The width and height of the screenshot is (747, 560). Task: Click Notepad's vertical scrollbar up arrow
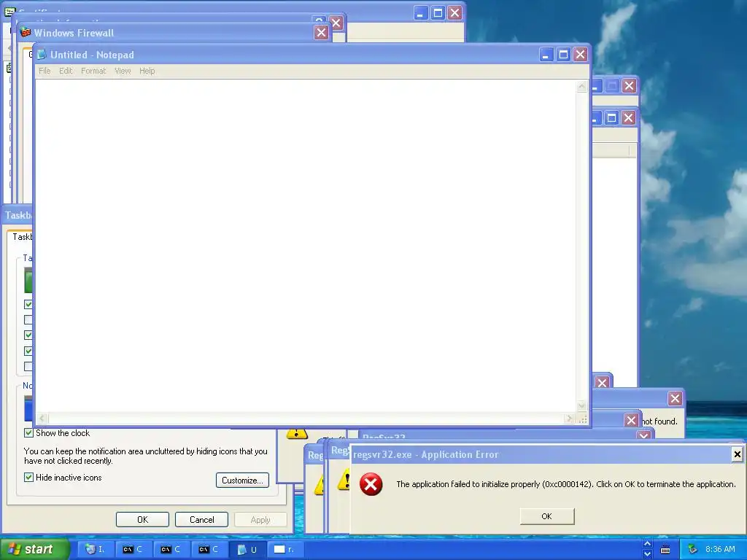coord(581,87)
